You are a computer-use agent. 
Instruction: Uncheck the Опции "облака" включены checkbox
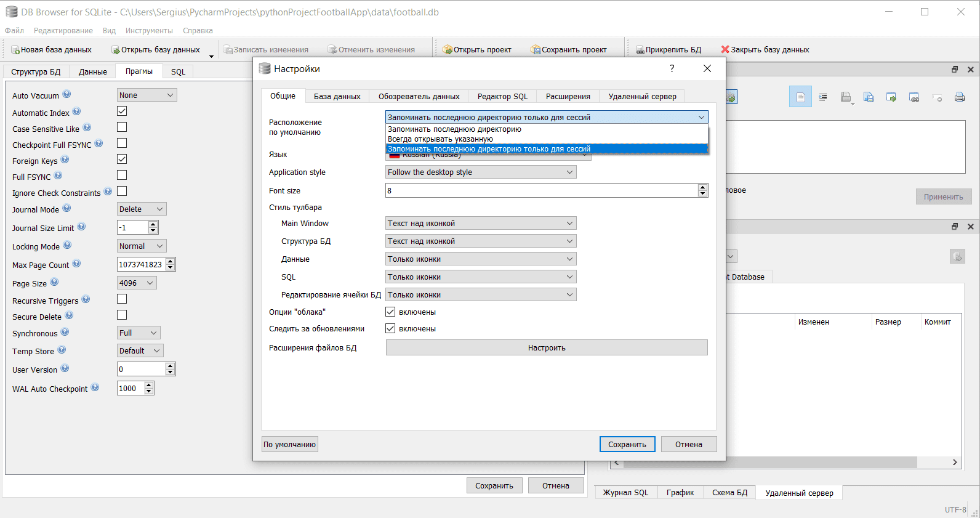coord(390,312)
